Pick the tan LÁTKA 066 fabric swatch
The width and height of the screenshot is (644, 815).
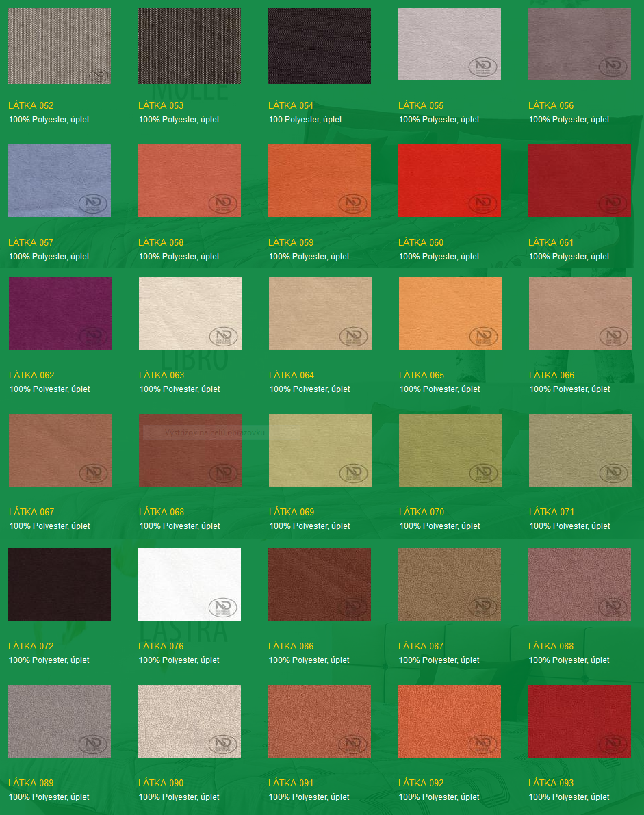point(580,313)
